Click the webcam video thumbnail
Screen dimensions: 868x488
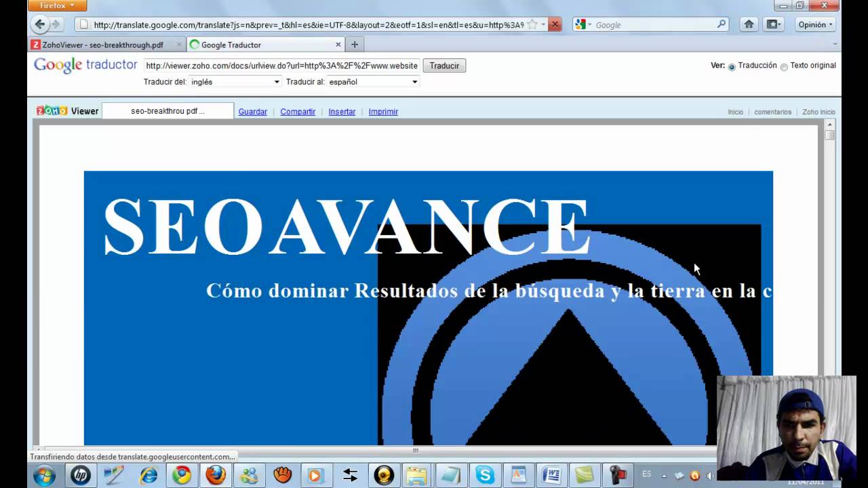787,428
